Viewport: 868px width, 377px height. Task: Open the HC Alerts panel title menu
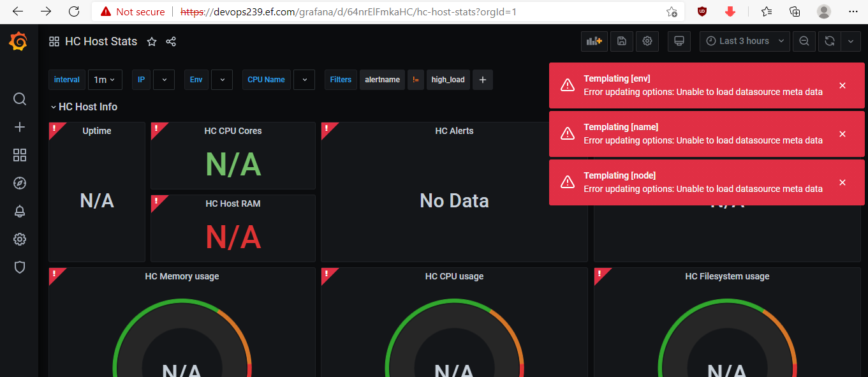454,131
